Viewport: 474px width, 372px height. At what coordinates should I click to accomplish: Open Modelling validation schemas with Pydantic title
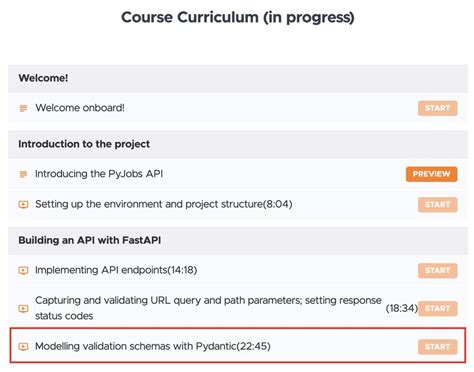point(153,346)
